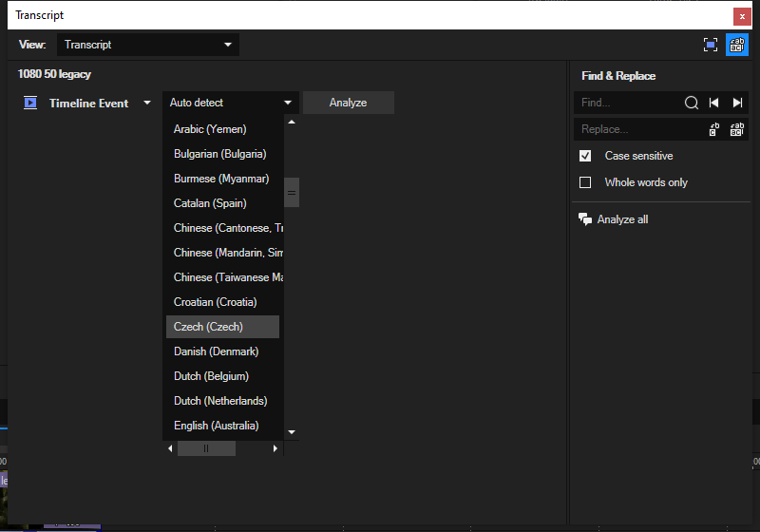The height and width of the screenshot is (532, 760).
Task: Click the horizontal scroll right arrow
Action: point(275,448)
